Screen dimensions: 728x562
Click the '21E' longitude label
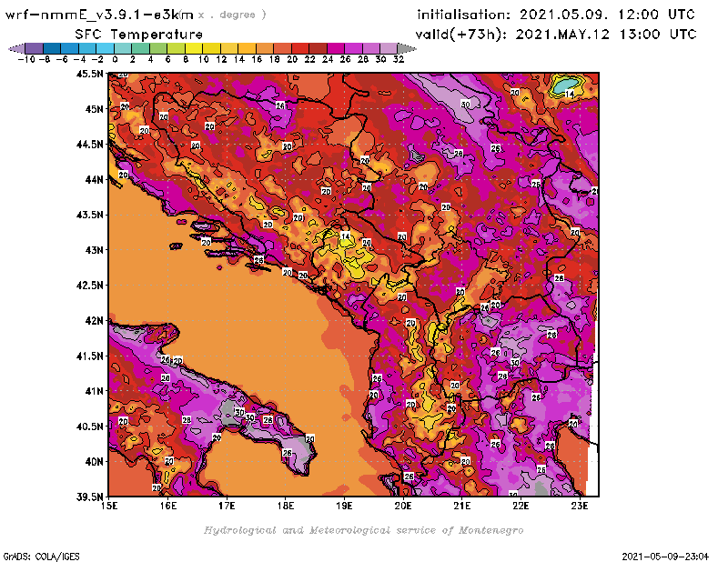[x=462, y=506]
